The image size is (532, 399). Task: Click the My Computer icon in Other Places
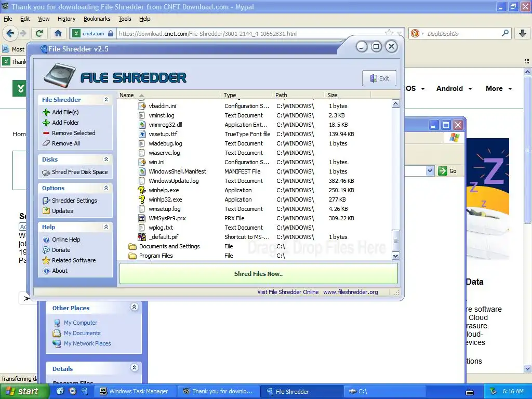(57, 323)
